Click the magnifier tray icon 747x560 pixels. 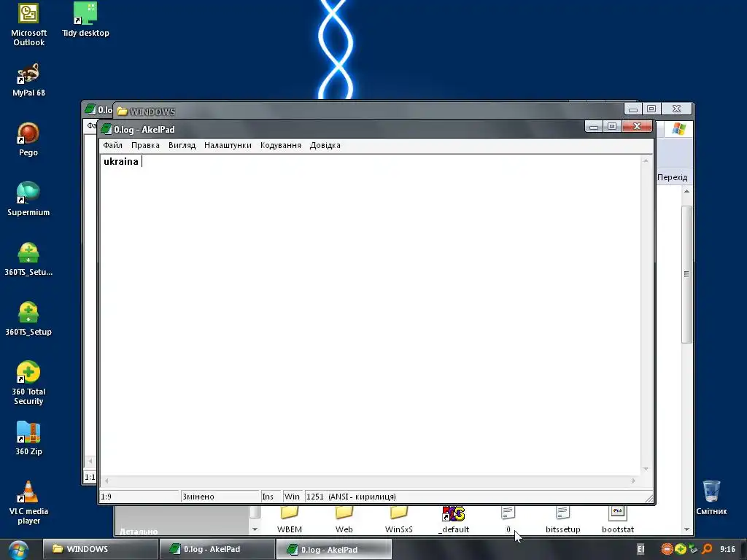(x=707, y=549)
